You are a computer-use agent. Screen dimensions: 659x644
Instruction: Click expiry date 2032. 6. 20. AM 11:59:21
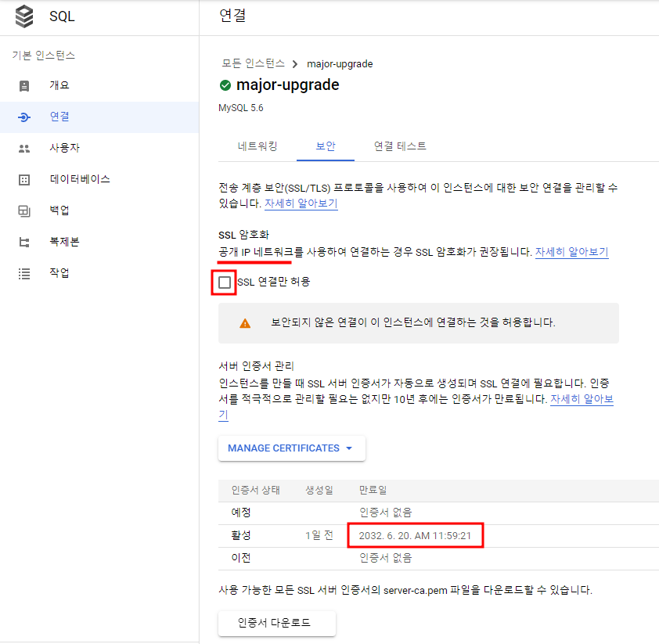[x=415, y=535]
